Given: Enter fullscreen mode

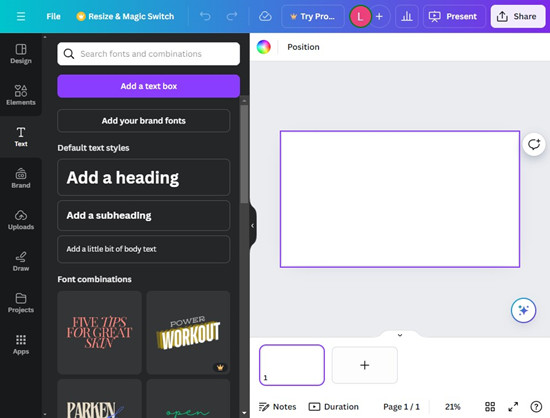Looking at the screenshot, I should [513, 407].
